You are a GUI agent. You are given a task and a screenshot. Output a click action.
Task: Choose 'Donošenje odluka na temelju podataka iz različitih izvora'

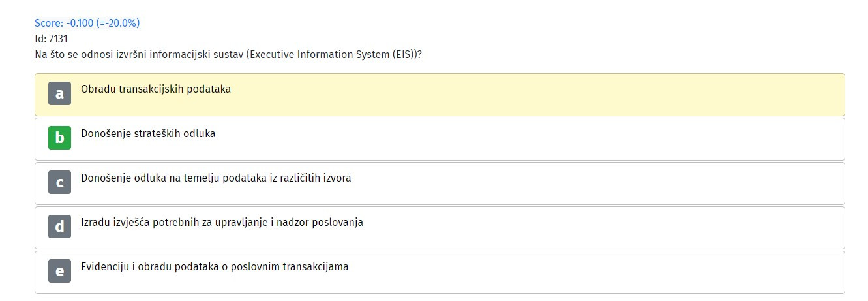tap(216, 178)
